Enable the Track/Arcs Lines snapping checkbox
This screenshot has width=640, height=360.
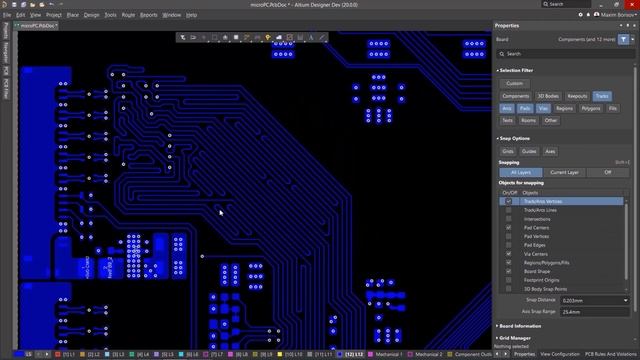coord(509,210)
